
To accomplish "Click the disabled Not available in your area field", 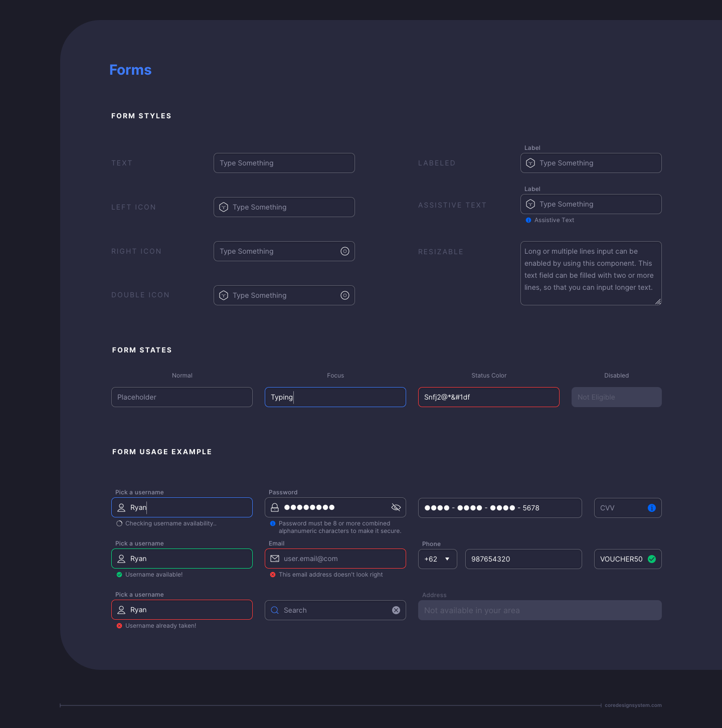I will [x=540, y=610].
